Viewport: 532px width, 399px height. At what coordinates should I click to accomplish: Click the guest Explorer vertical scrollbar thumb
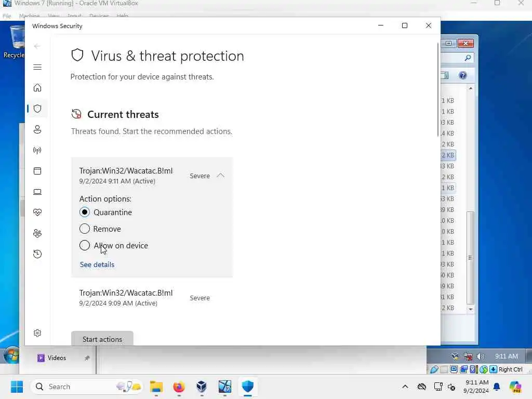point(470,258)
